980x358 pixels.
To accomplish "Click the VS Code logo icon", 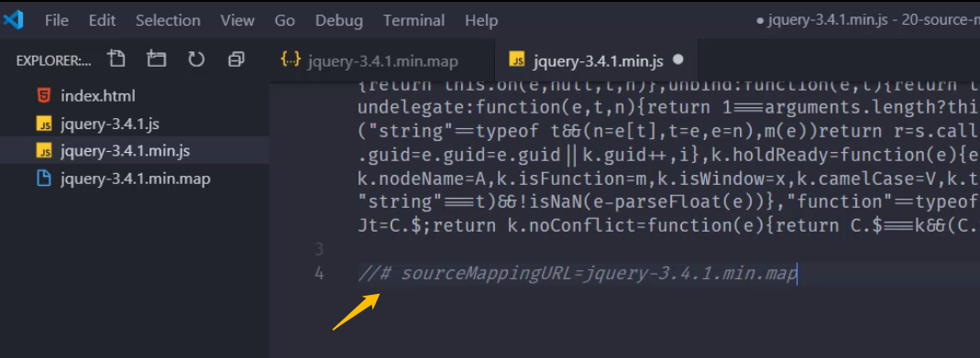I will pos(13,20).
